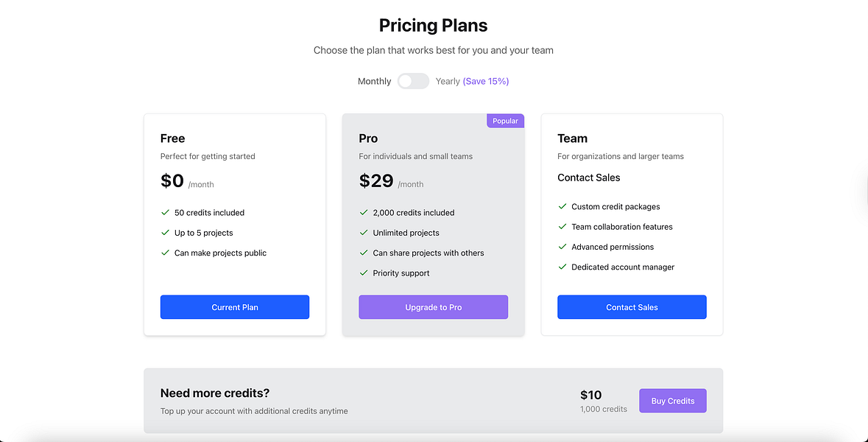
Task: Click the "Save 15%" link
Action: click(486, 81)
